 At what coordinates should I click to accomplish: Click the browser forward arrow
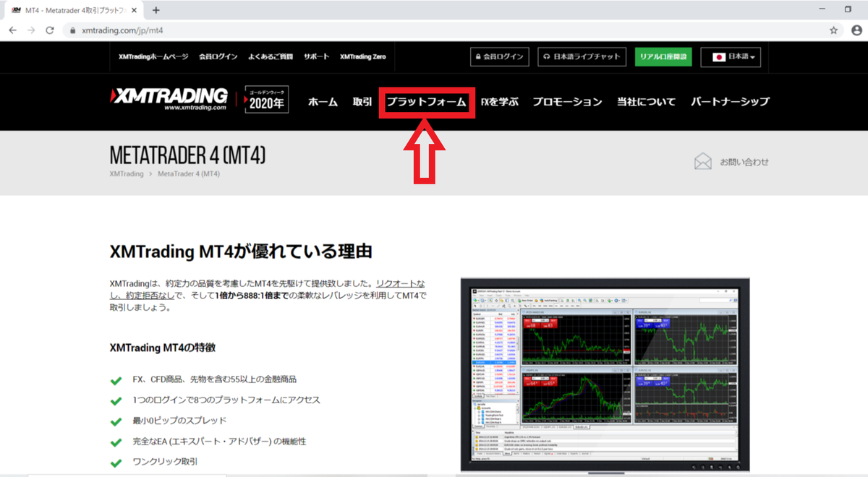click(30, 30)
